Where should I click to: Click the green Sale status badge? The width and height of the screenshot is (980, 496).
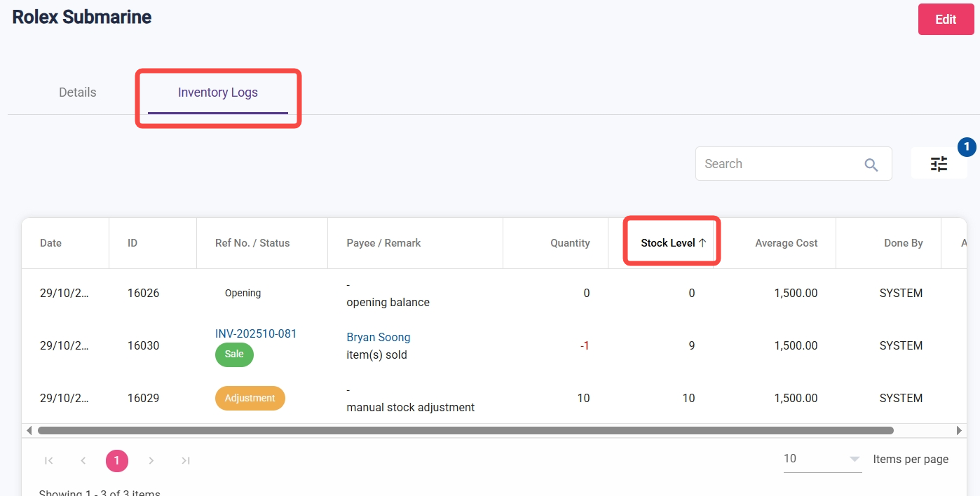(x=234, y=354)
